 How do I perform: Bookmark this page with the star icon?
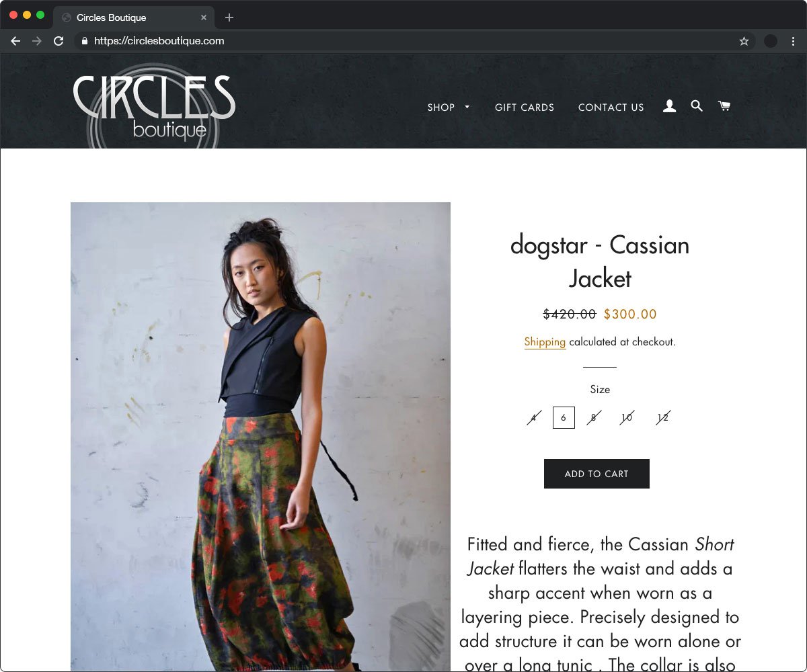pyautogui.click(x=744, y=41)
